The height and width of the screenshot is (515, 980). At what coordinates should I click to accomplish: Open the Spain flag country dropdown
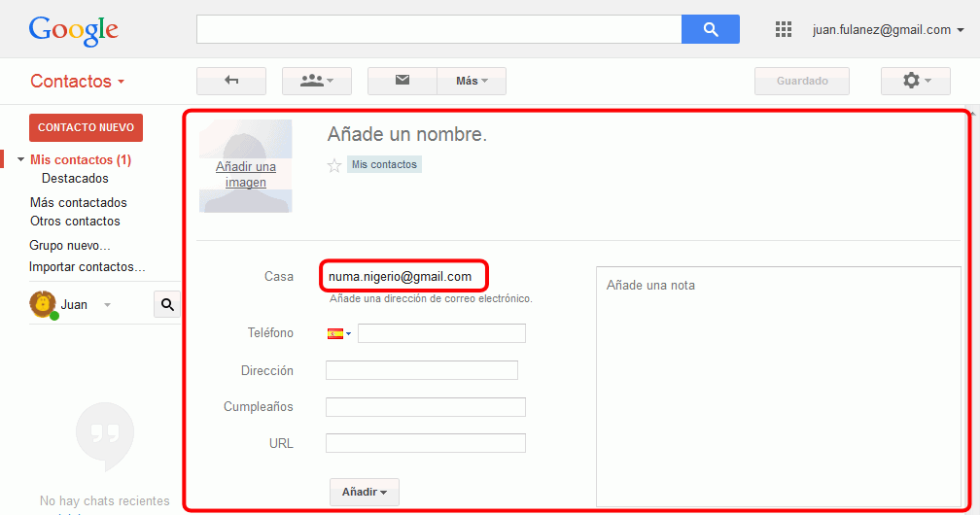pos(339,333)
